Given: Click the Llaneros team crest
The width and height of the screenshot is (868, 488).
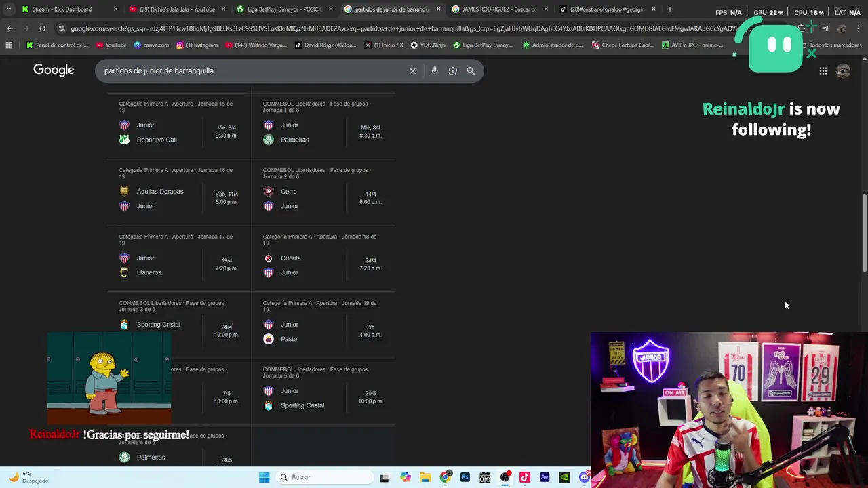Looking at the screenshot, I should 124,272.
